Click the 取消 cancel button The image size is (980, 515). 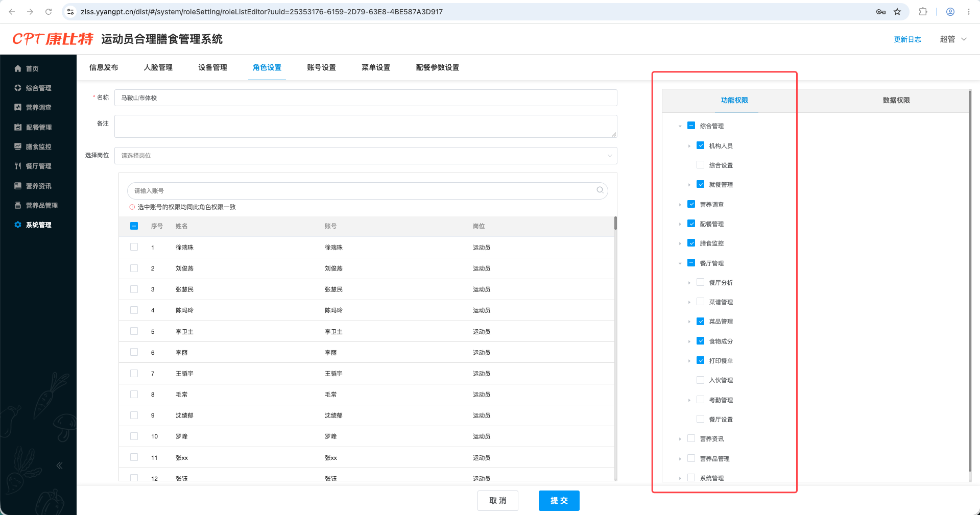click(498, 501)
